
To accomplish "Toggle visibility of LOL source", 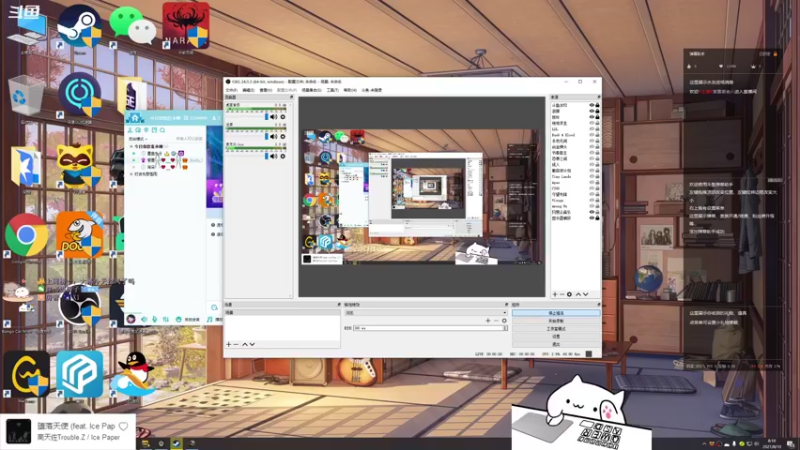I will pyautogui.click(x=592, y=129).
